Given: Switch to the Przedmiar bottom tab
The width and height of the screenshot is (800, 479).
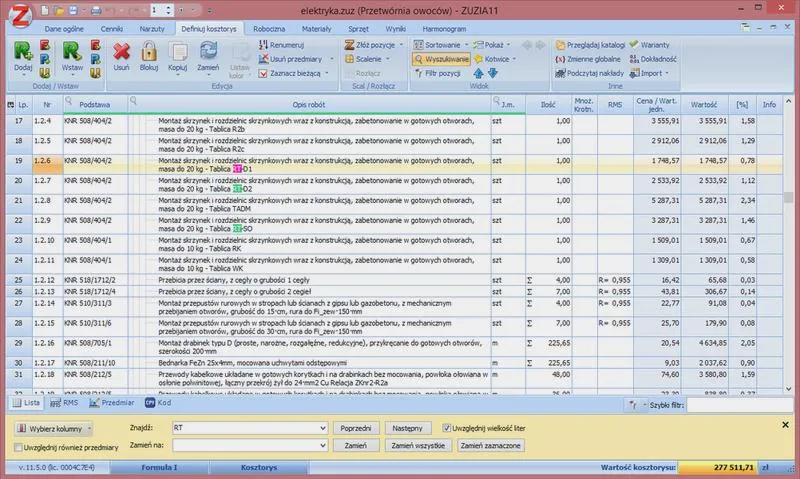Looking at the screenshot, I should tap(112, 403).
